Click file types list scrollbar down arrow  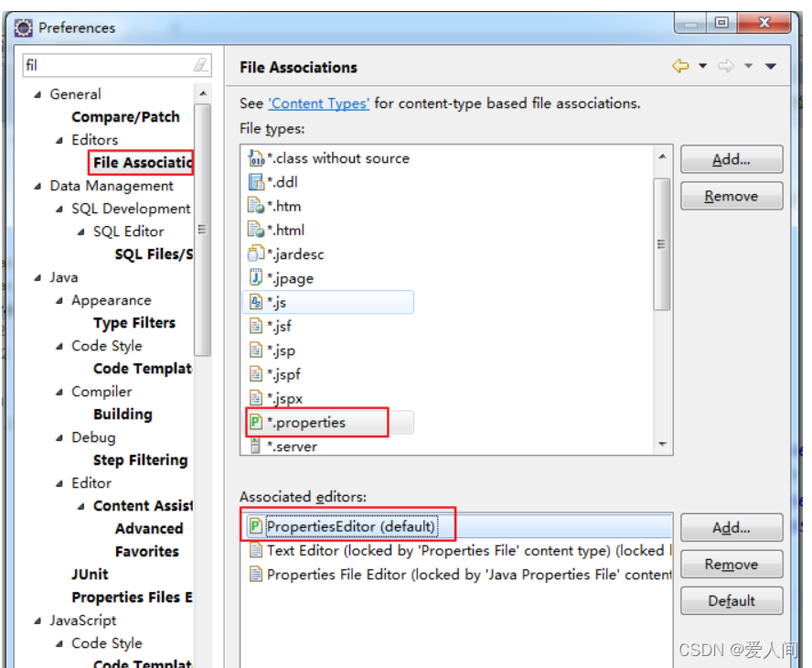[662, 444]
